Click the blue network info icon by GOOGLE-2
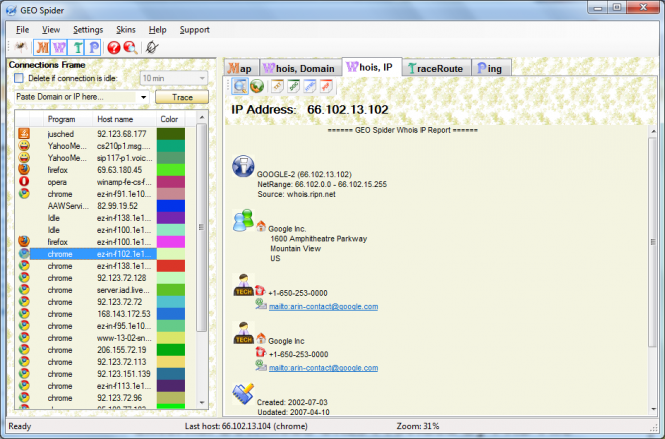The height and width of the screenshot is (439, 665). coord(243,166)
